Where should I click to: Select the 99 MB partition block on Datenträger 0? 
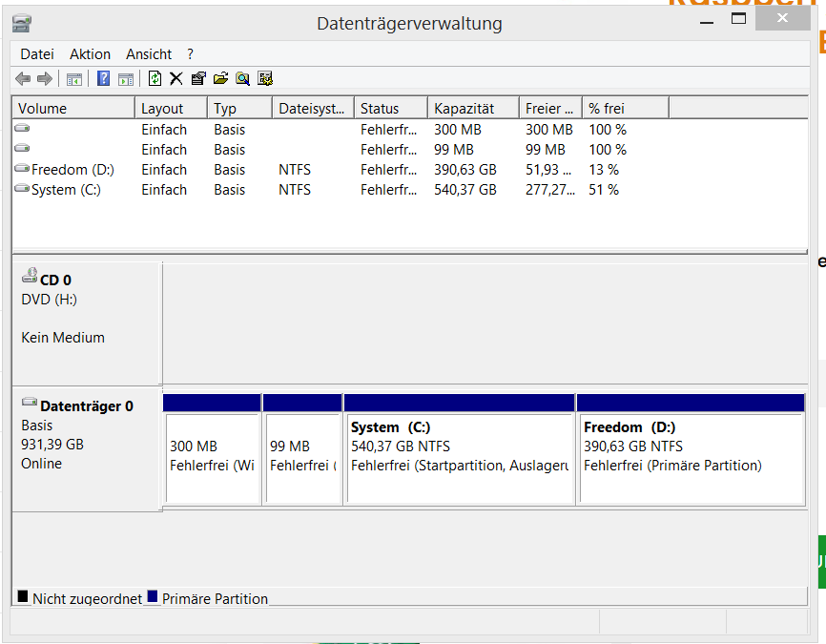(302, 449)
